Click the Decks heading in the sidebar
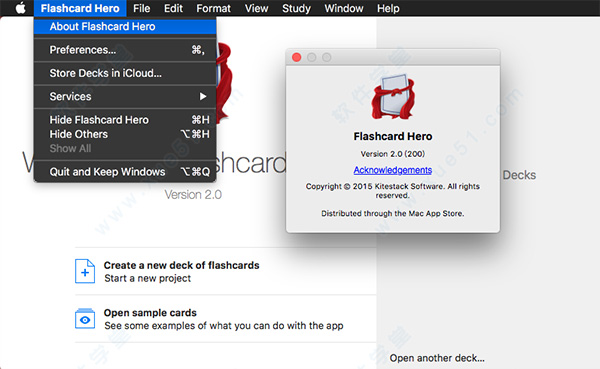This screenshot has height=369, width=600. click(x=519, y=175)
